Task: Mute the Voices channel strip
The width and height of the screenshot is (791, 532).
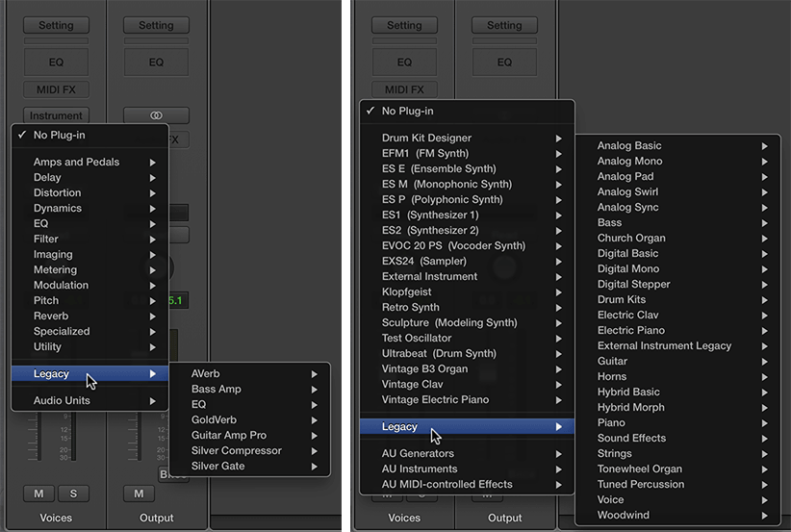Action: [x=38, y=494]
